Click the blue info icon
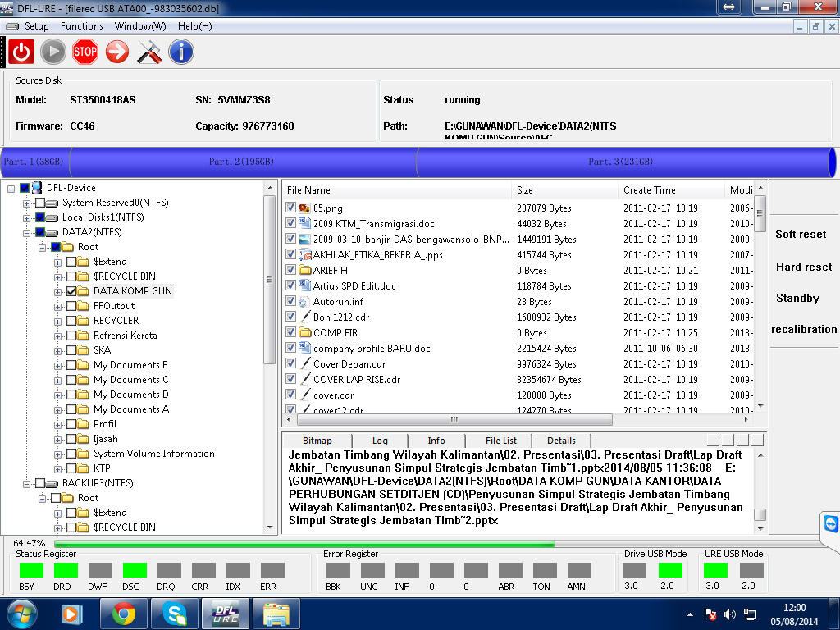The image size is (840, 630). pos(181,52)
